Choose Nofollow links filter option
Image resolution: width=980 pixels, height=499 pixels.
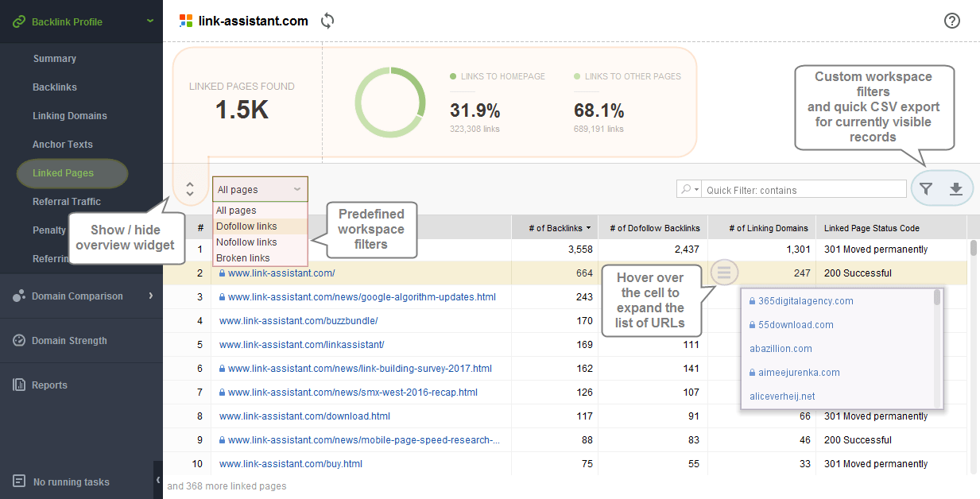[260, 242]
